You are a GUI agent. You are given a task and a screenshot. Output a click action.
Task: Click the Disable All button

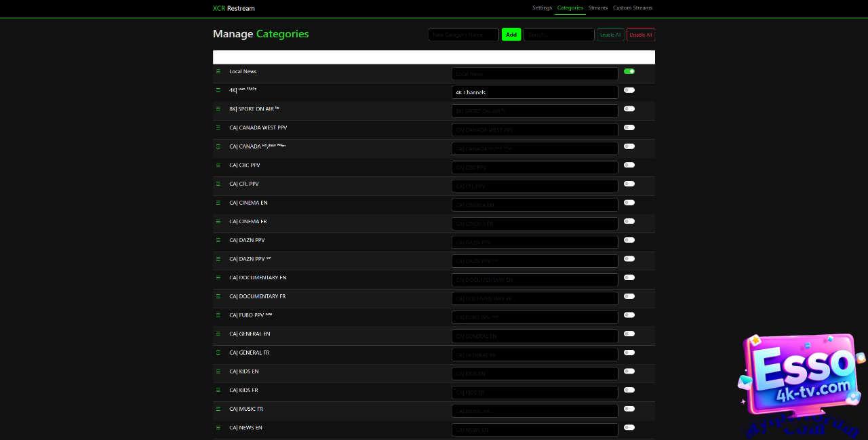coord(641,35)
